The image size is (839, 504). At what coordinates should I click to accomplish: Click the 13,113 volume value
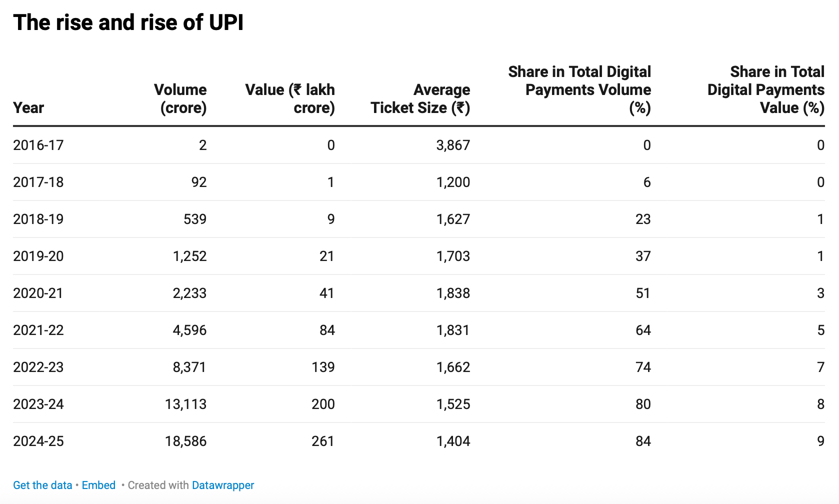tap(185, 404)
